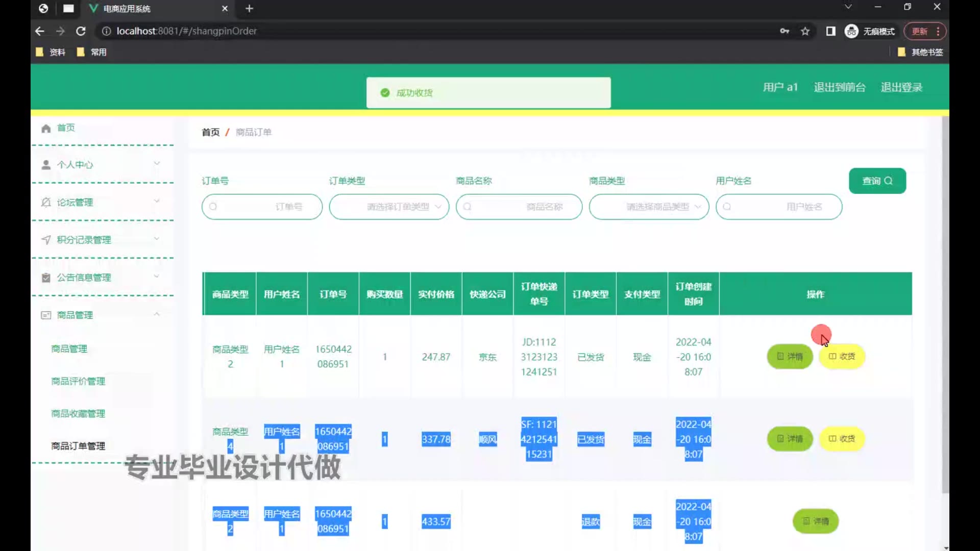Click the 订单号 search input field
This screenshot has height=551, width=980.
coord(262,207)
